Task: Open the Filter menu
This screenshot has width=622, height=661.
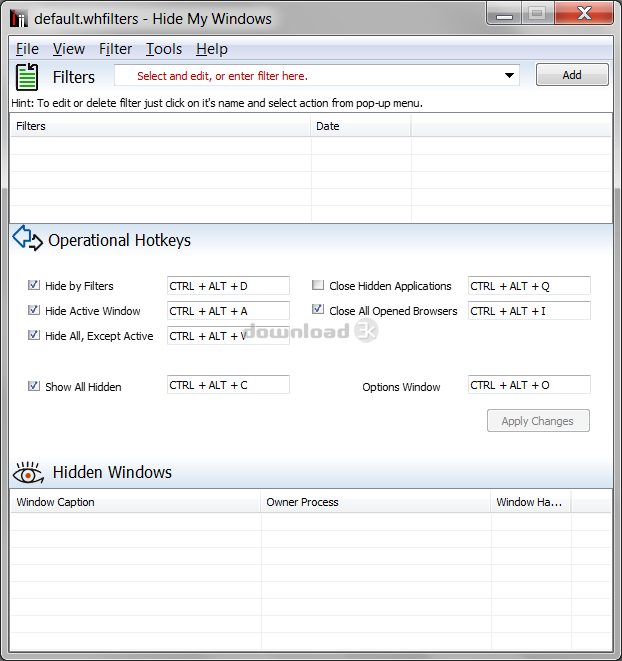Action: 115,49
